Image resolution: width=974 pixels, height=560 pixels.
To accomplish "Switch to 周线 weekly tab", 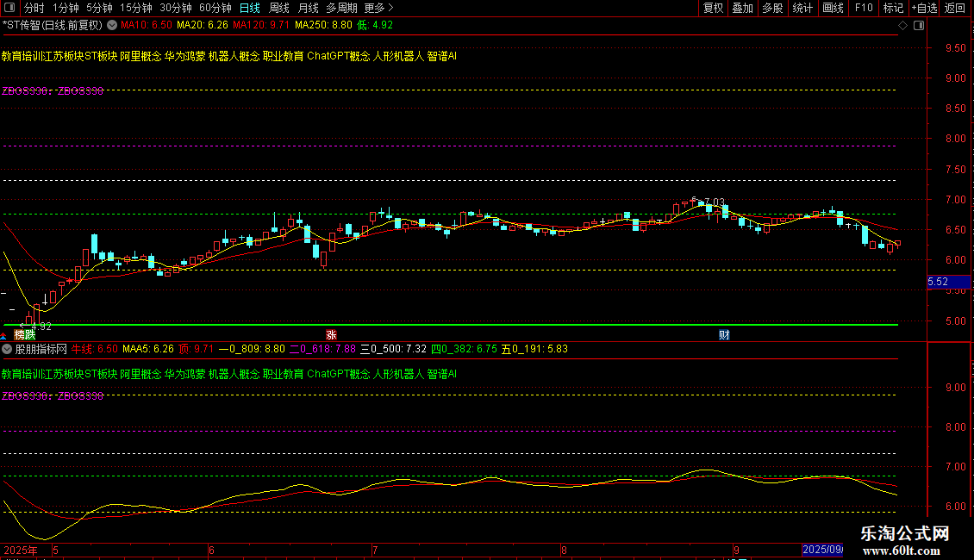I will click(279, 8).
